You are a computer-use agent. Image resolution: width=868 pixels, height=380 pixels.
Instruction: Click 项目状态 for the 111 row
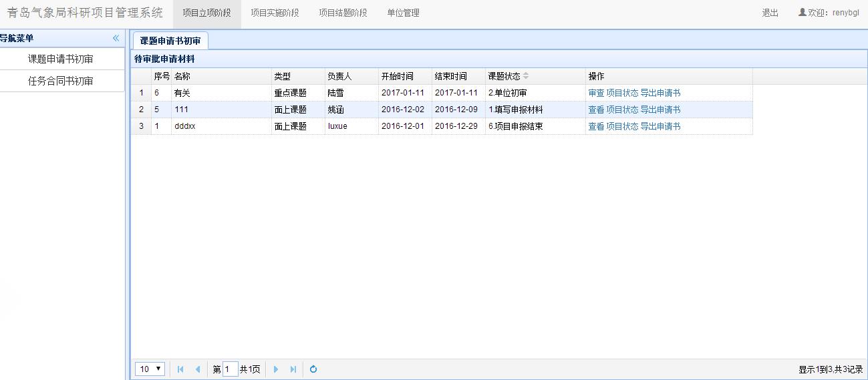(622, 110)
